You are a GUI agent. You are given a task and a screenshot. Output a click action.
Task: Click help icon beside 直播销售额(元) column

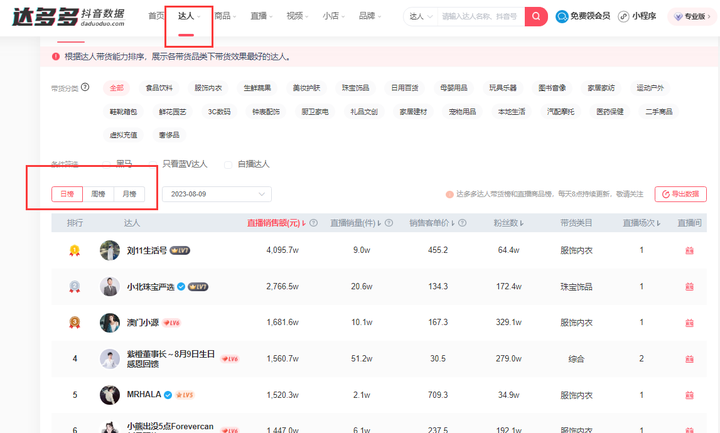point(314,223)
